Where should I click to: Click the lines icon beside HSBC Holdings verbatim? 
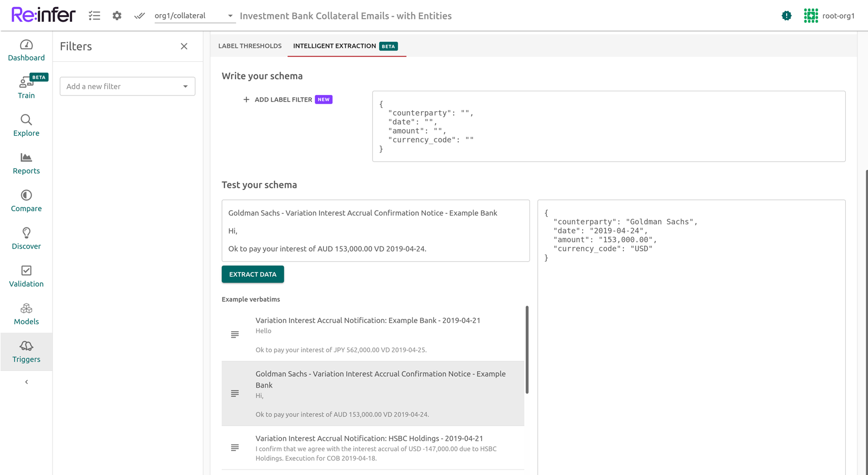(235, 448)
